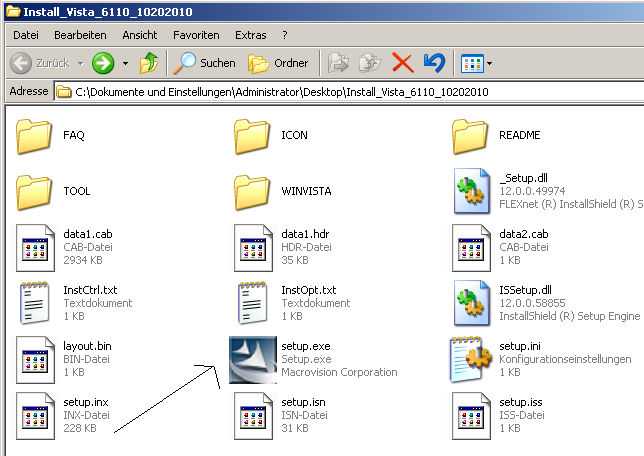The image size is (644, 456).
Task: Select the data1.hdr file icon
Action: click(x=253, y=248)
